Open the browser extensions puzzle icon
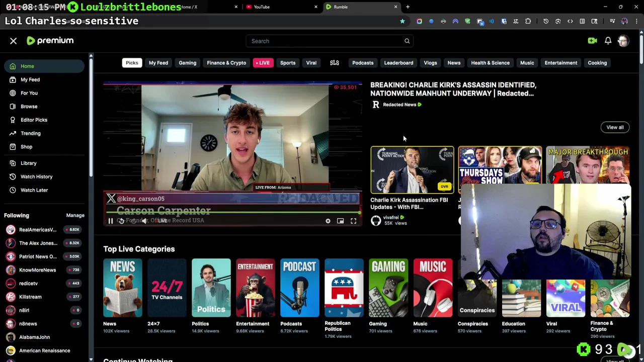The width and height of the screenshot is (644, 362). 528,21
